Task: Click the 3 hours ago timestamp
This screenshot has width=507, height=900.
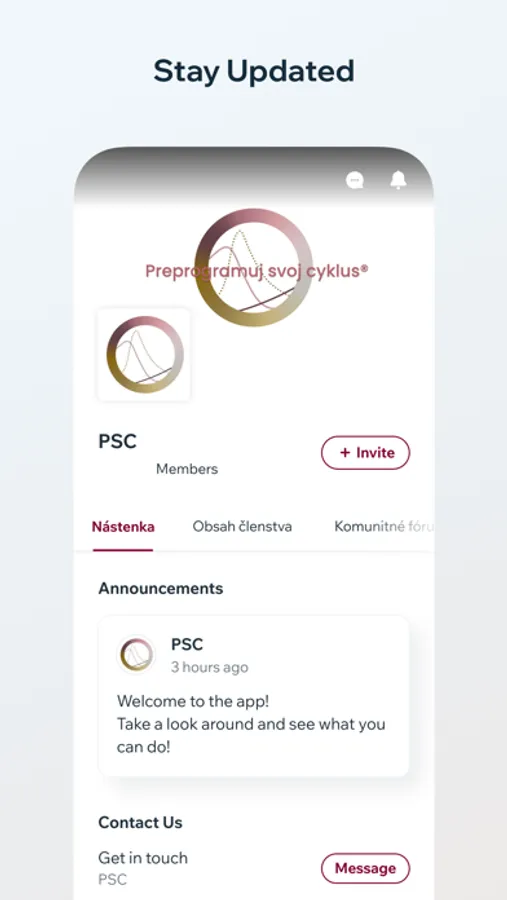Action: tap(210, 668)
